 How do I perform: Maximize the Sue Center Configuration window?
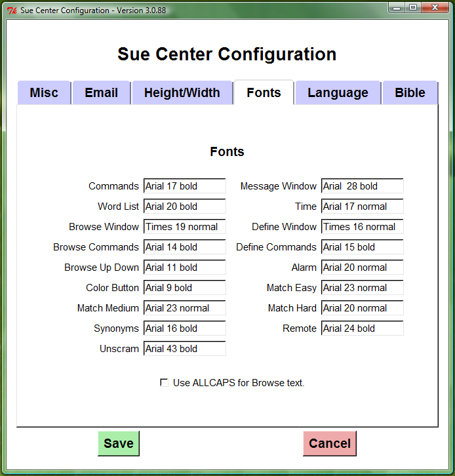point(413,8)
